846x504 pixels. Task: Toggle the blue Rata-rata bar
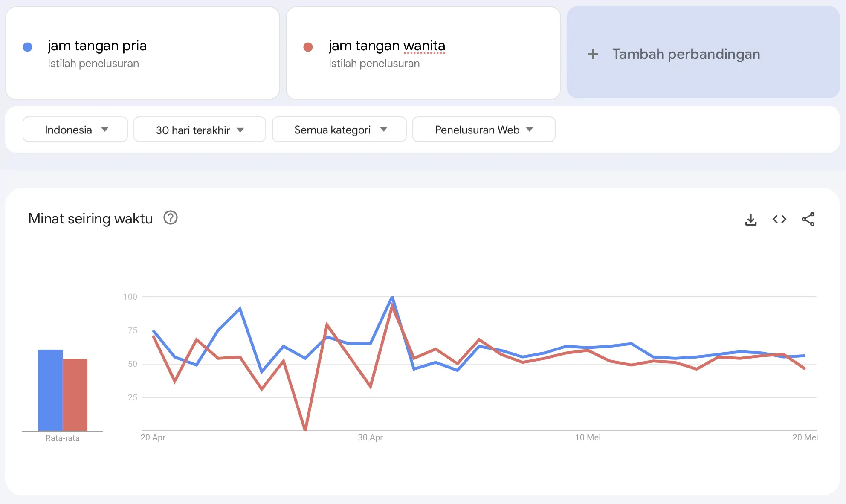tap(50, 390)
